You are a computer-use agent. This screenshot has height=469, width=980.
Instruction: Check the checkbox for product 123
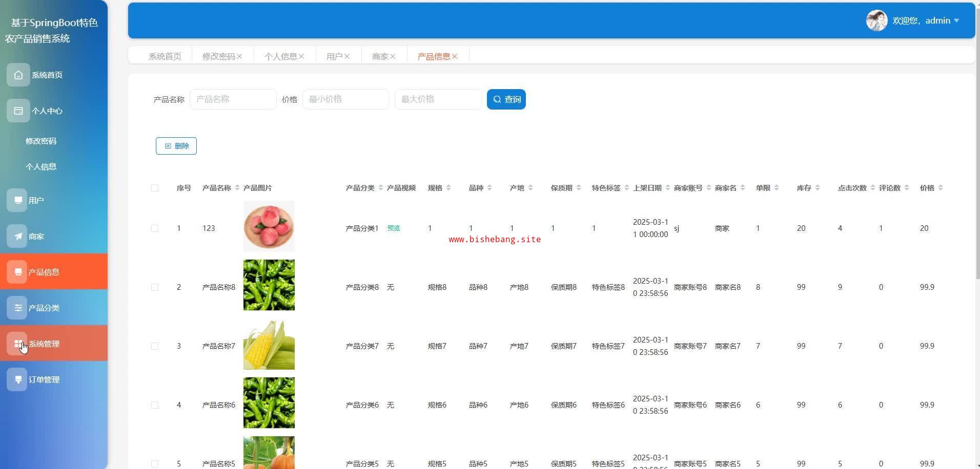[x=155, y=228]
